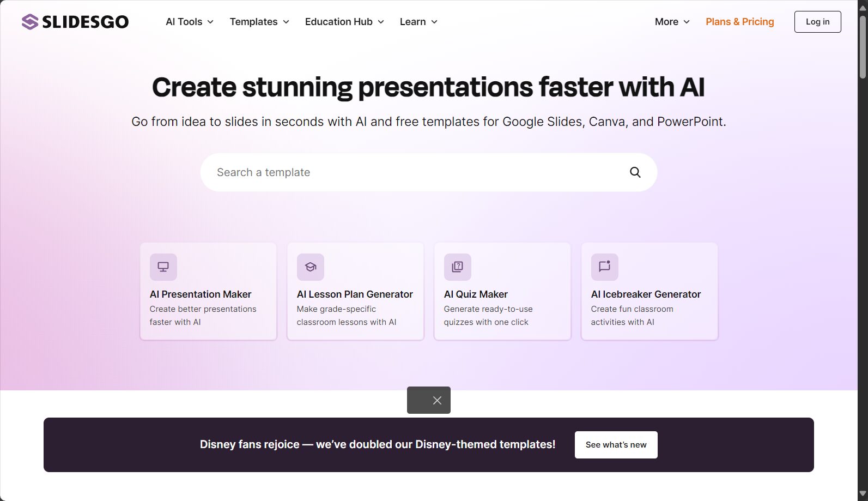868x501 pixels.
Task: Click the AI Lesson Plan graduation cap icon
Action: [311, 267]
